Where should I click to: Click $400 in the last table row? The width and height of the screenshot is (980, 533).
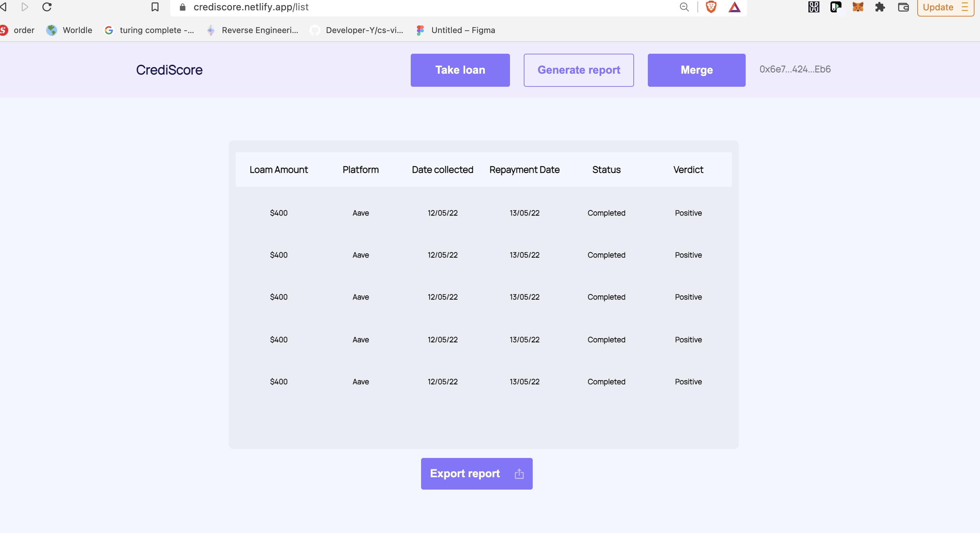click(x=278, y=382)
